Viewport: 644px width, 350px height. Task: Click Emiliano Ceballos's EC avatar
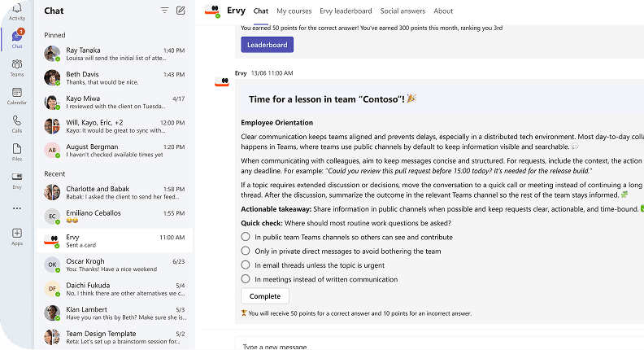pyautogui.click(x=52, y=217)
